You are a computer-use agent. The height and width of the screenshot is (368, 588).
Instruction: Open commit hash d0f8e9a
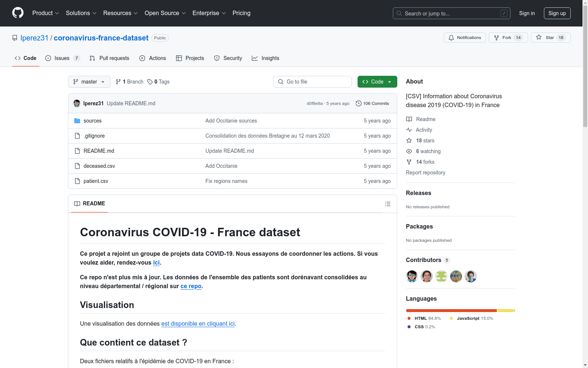pyautogui.click(x=315, y=103)
